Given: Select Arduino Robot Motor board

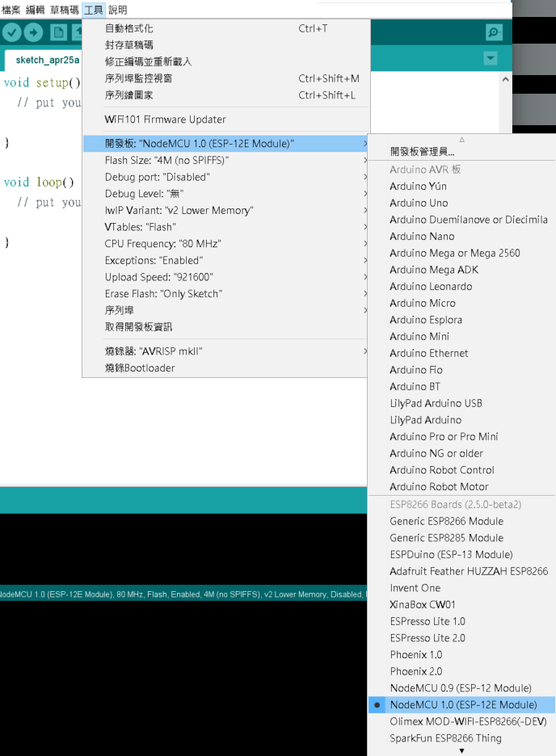Looking at the screenshot, I should pos(461,486).
